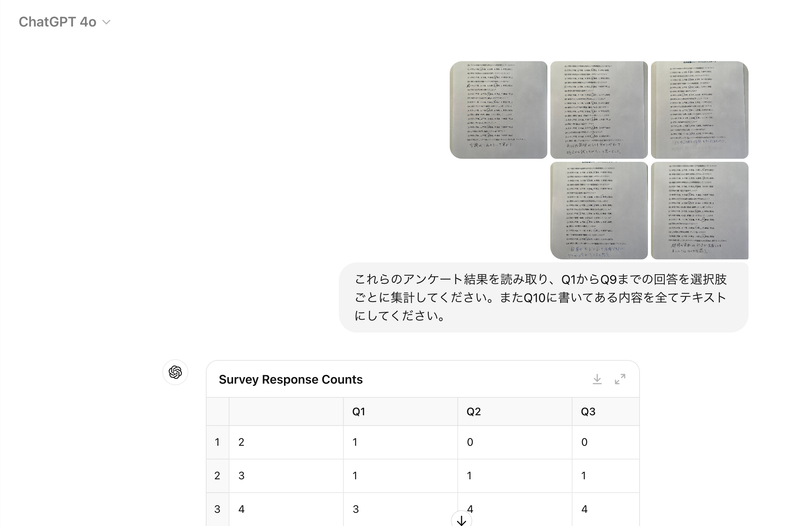Select row number 1 in the table

click(217, 442)
